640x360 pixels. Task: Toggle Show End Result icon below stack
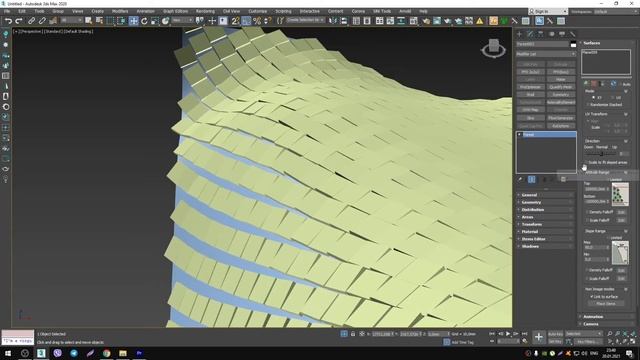(x=531, y=179)
